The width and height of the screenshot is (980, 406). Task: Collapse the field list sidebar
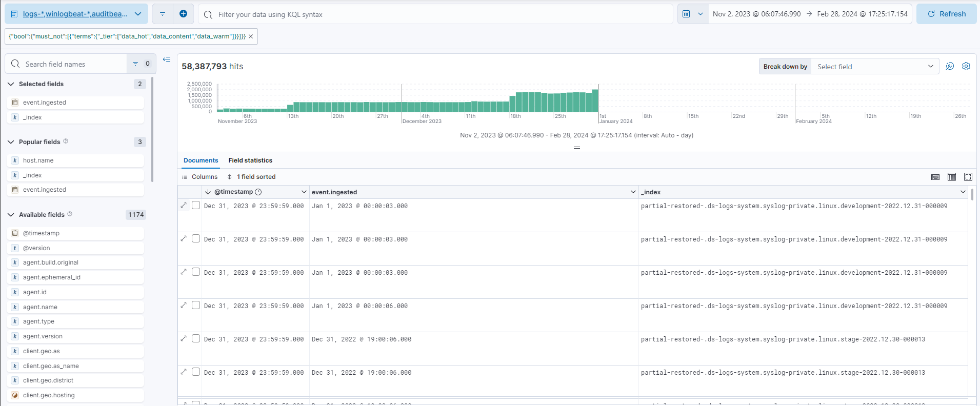(167, 59)
